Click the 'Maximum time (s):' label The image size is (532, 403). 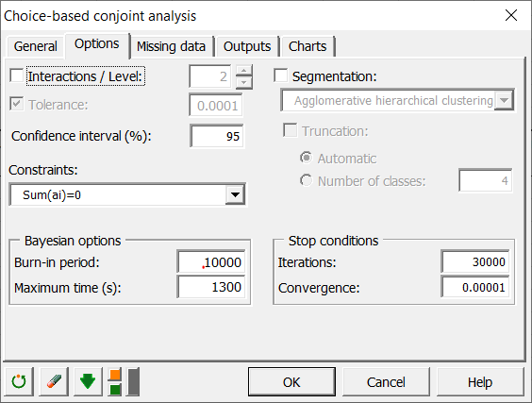(x=68, y=288)
